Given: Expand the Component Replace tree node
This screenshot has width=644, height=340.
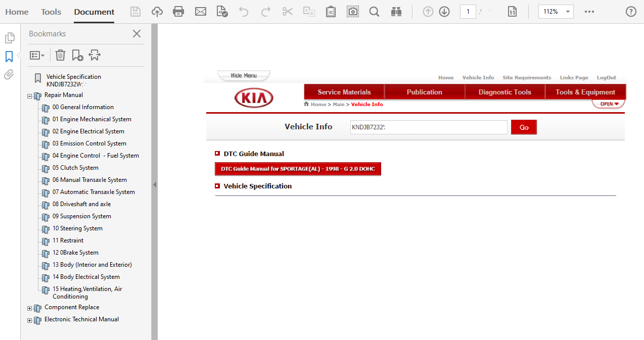Looking at the screenshot, I should click(29, 307).
